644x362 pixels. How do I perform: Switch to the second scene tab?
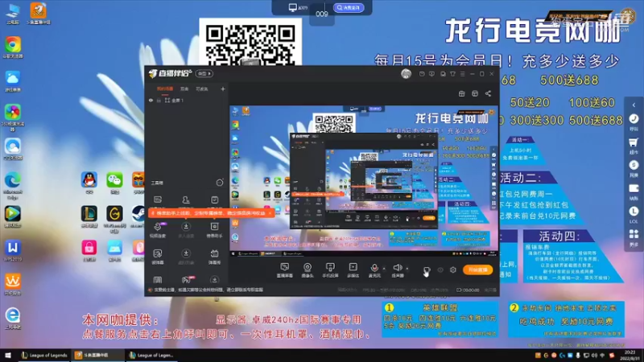(x=184, y=88)
